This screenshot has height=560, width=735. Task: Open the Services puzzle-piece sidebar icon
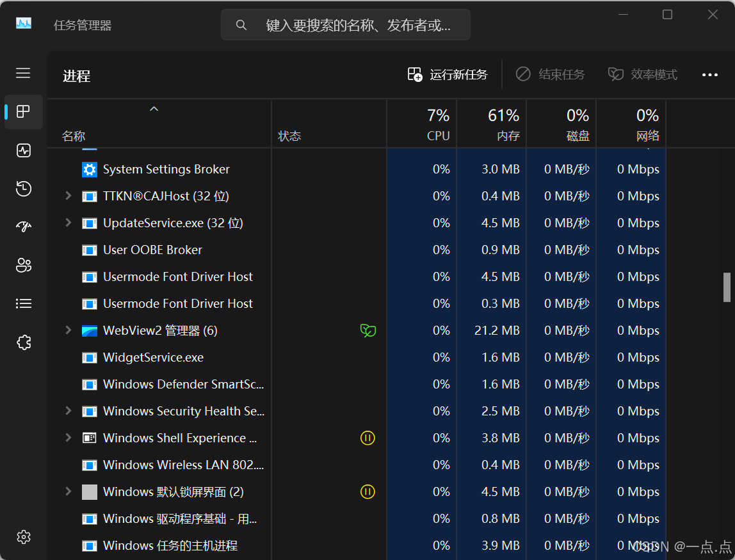coord(24,342)
